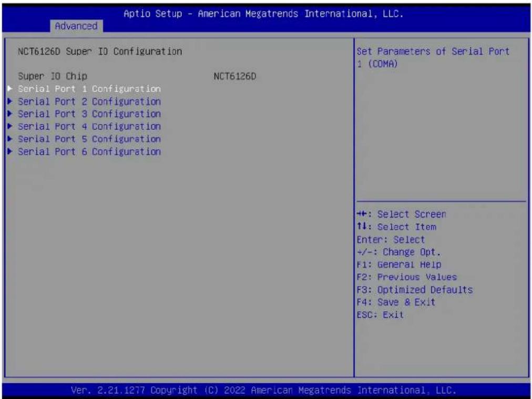Click the Aptio Setup title text

coord(263,14)
